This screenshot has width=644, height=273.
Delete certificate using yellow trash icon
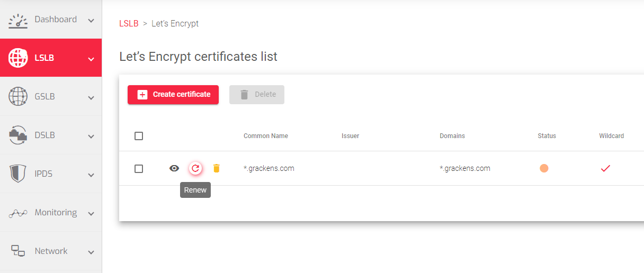click(x=216, y=168)
